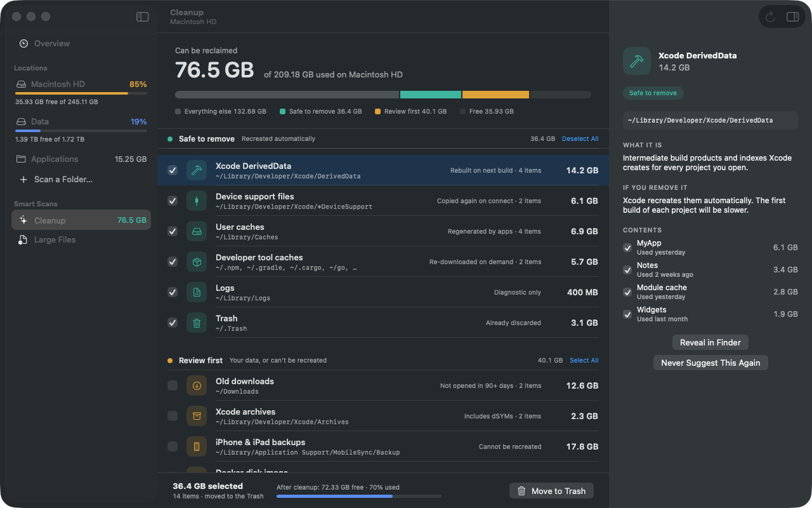The image size is (812, 508).
Task: Click the Safe to remove badge in detail panel
Action: [653, 93]
